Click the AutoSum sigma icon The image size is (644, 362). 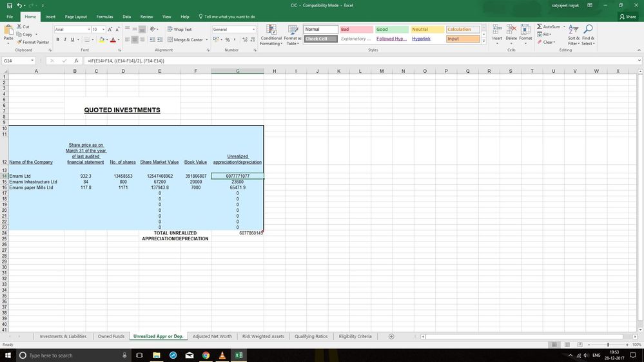point(540,26)
